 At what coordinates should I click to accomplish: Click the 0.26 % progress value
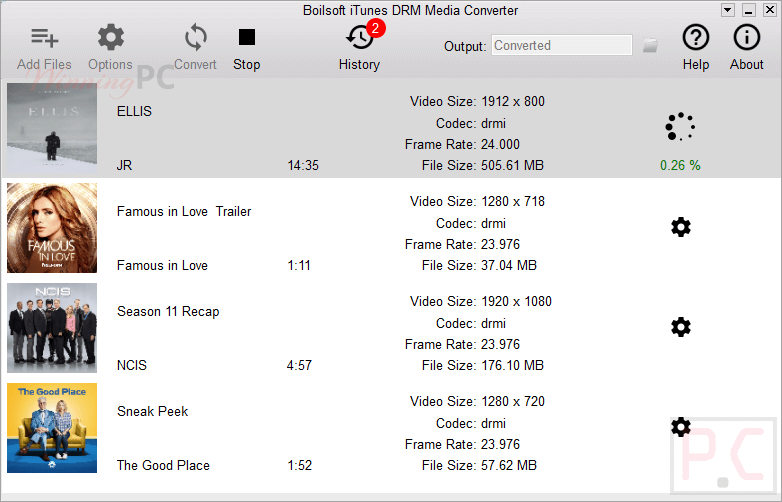click(680, 166)
